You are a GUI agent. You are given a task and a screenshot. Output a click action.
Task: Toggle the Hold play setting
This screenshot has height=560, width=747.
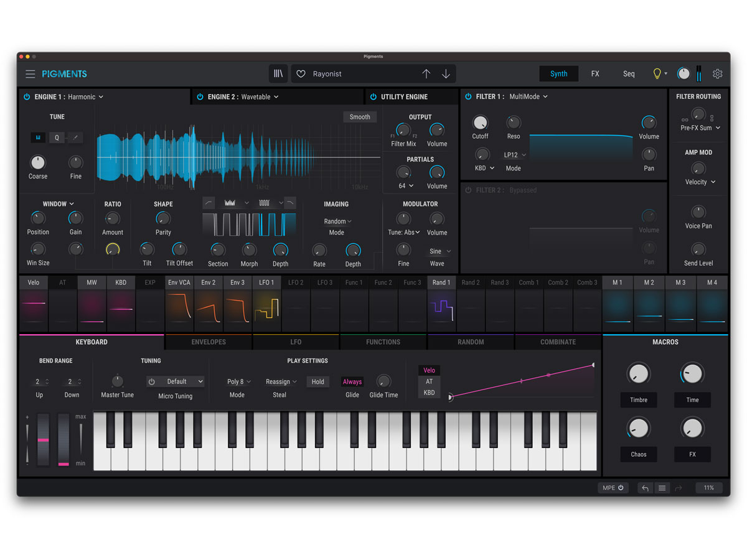(317, 382)
